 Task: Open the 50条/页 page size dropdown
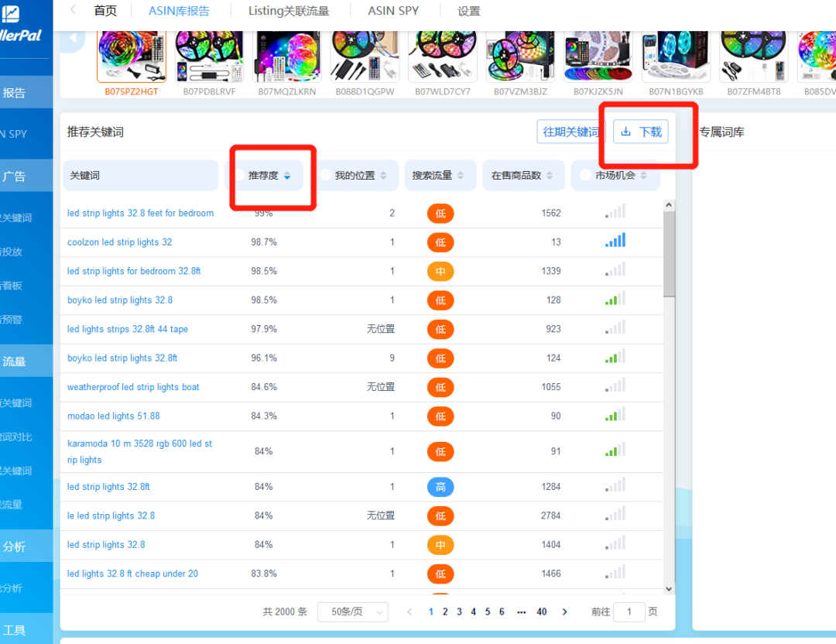[353, 611]
